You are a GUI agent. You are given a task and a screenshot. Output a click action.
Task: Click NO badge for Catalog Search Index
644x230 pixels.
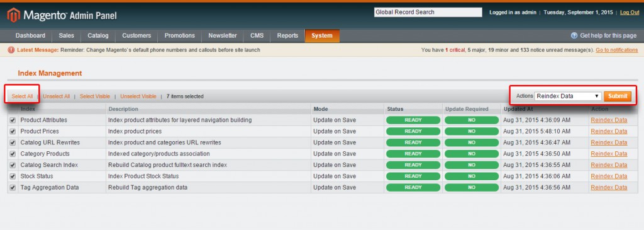pyautogui.click(x=472, y=165)
